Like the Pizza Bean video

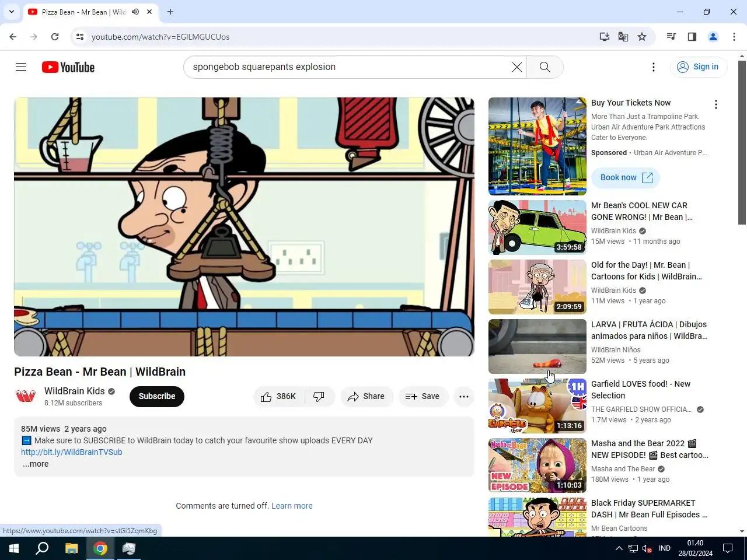pyautogui.click(x=278, y=397)
